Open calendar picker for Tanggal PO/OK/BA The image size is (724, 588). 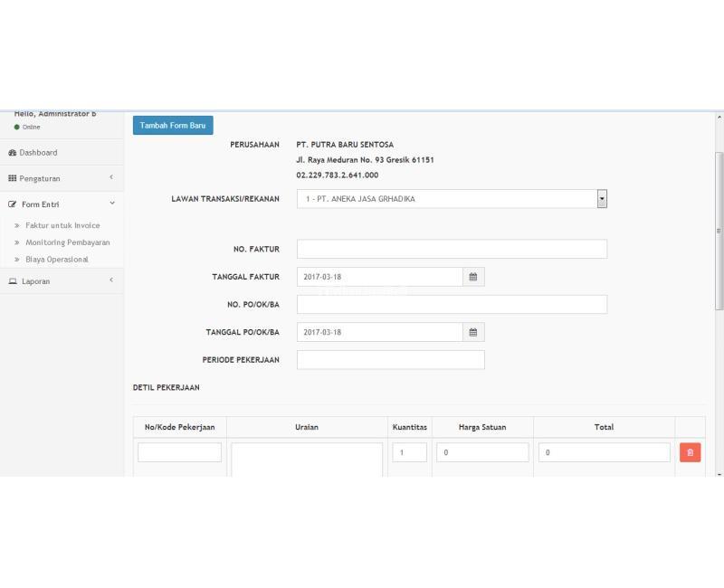click(x=472, y=332)
